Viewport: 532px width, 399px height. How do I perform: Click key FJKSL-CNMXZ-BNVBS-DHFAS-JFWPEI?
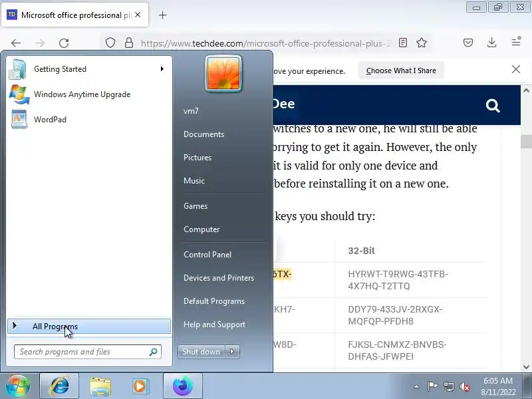pos(397,350)
